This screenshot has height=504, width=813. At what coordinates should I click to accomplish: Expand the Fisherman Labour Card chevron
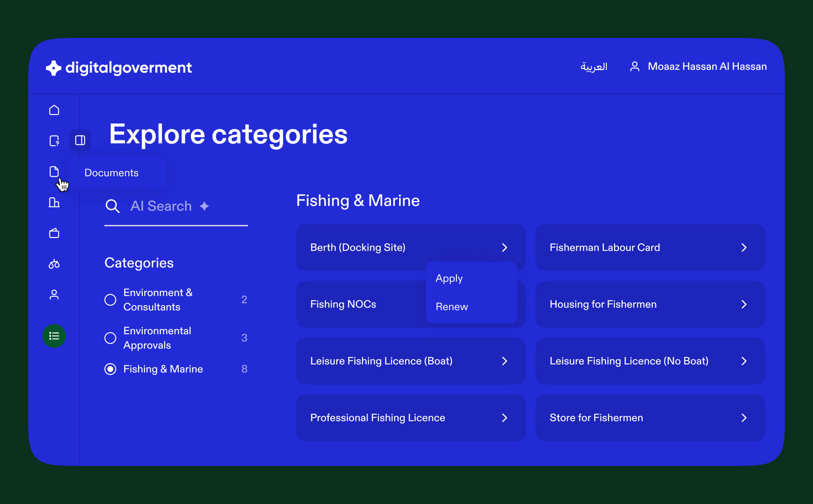744,247
